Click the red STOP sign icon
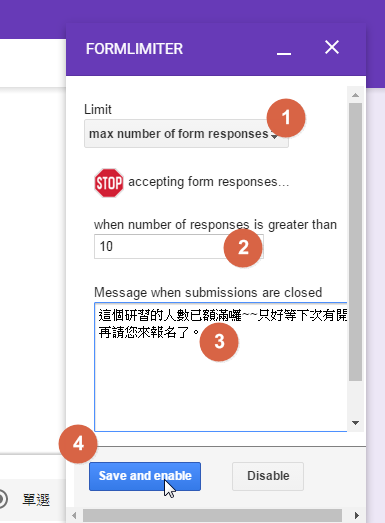The width and height of the screenshot is (385, 523). (109, 183)
